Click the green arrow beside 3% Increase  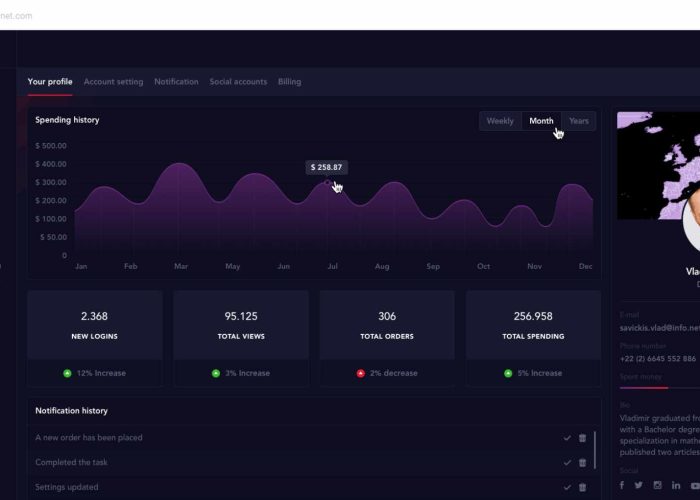coord(216,373)
